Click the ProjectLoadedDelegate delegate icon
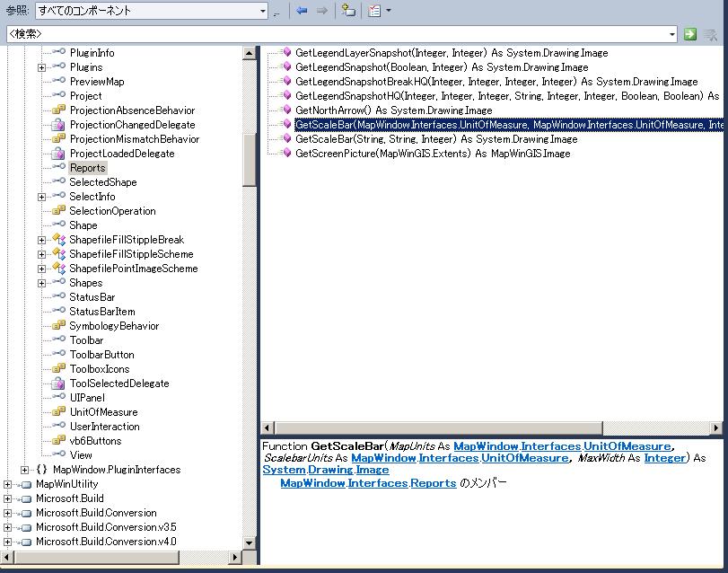 coord(59,154)
